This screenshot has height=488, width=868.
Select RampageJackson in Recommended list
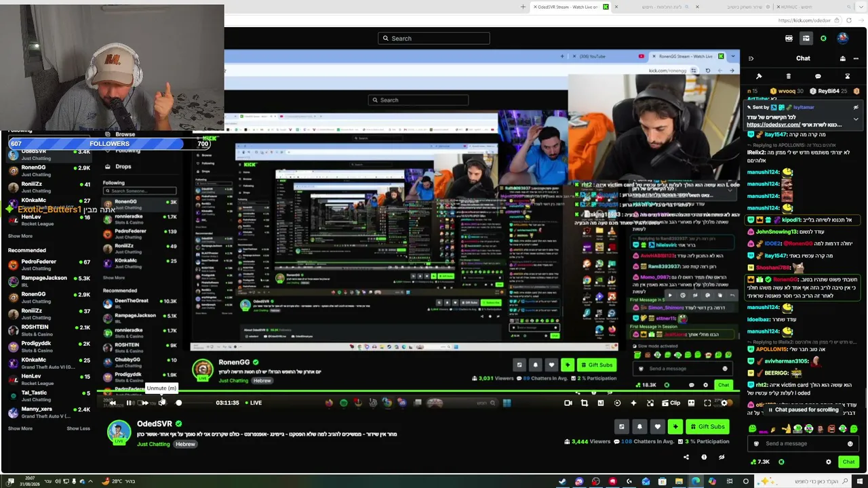point(49,281)
